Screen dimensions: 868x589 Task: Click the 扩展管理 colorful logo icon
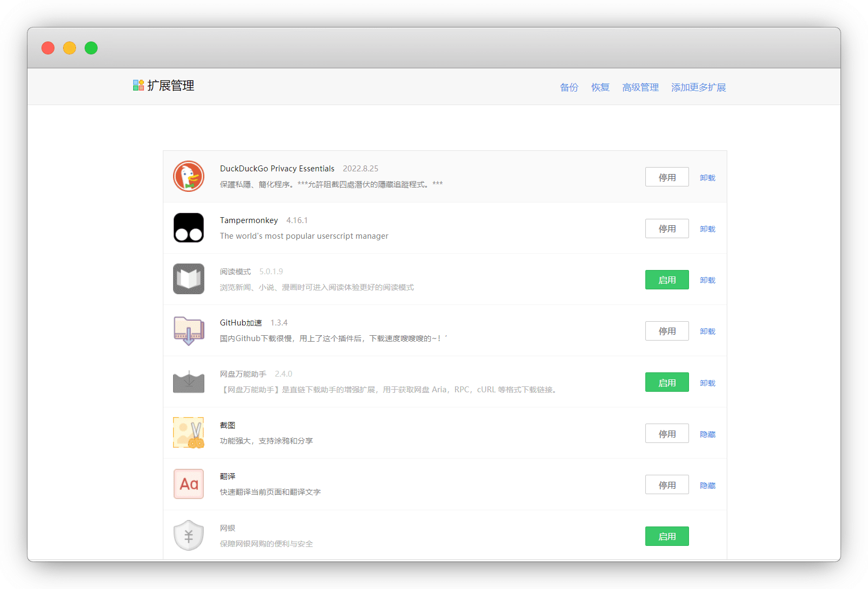click(139, 85)
